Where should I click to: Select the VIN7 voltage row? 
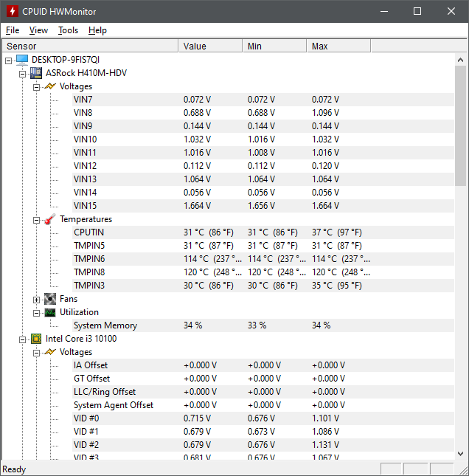(263, 100)
